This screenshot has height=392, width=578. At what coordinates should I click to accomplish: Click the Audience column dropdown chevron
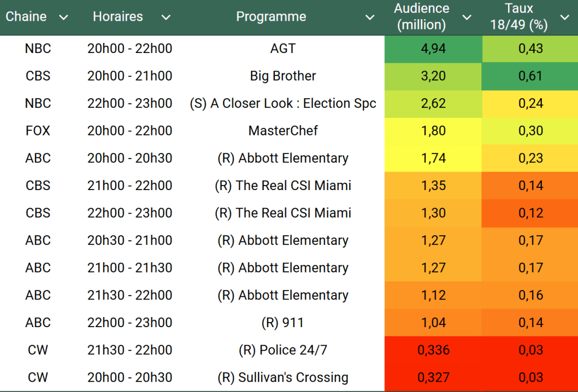coord(467,17)
